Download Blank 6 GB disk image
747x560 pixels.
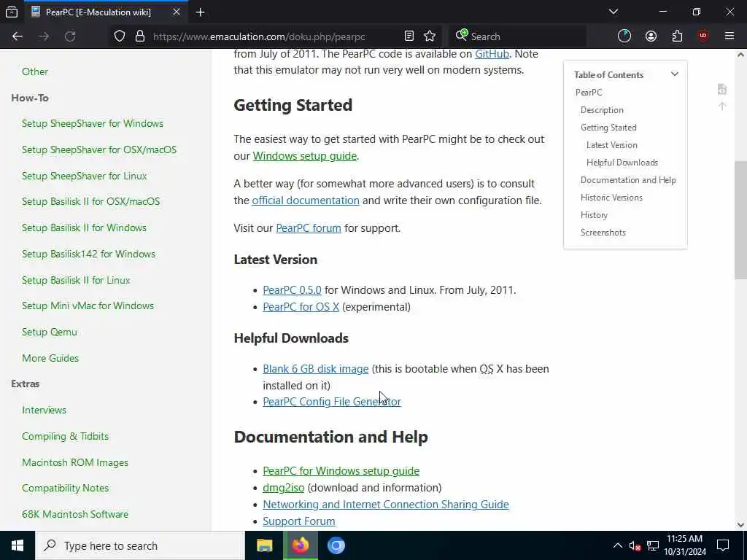[315, 368]
